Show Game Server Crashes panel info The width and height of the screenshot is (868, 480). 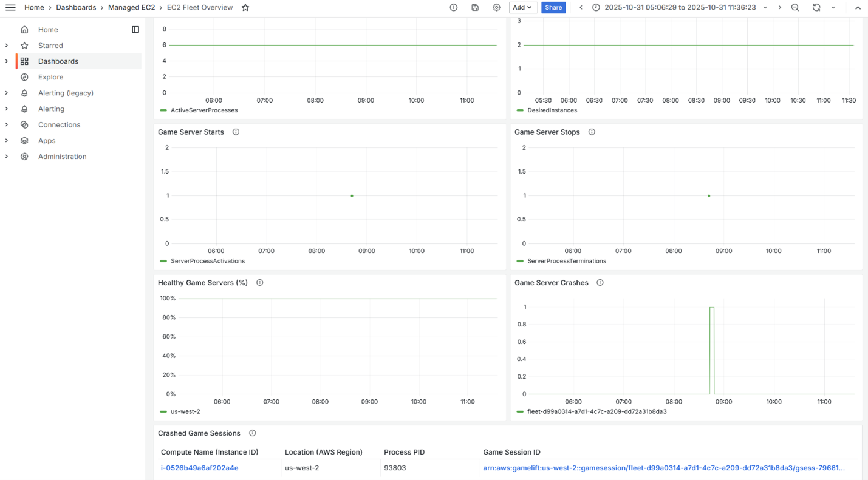tap(600, 283)
